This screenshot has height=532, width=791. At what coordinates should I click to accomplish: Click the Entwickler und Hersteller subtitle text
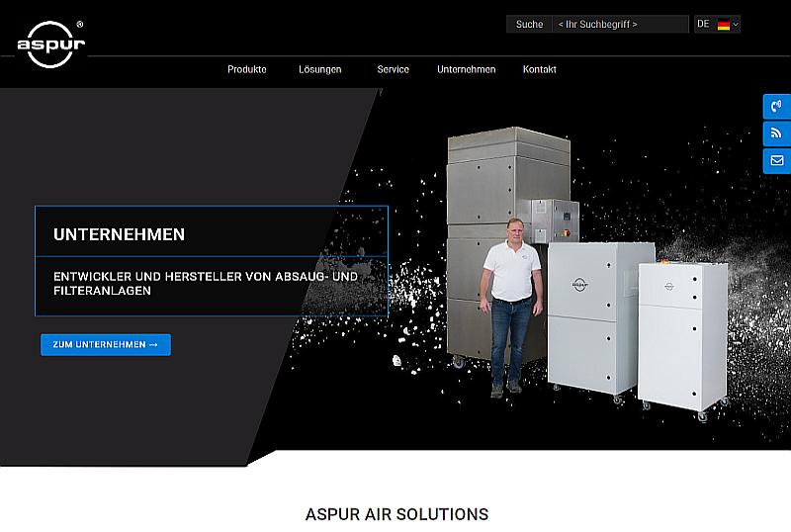point(206,284)
